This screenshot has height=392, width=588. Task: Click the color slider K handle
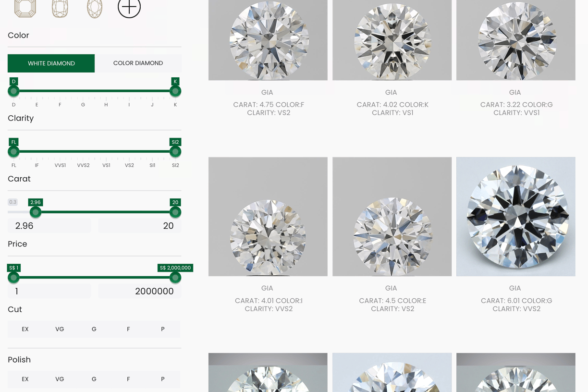click(175, 91)
